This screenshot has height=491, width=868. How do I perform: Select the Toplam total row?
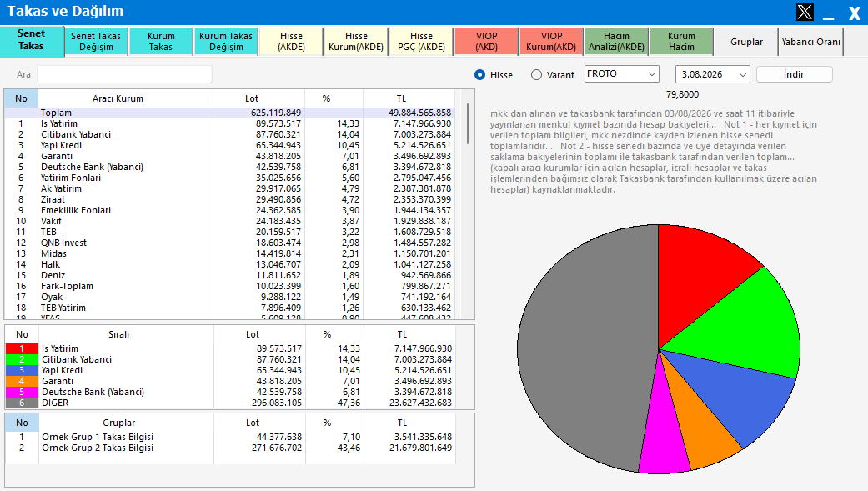[x=230, y=113]
